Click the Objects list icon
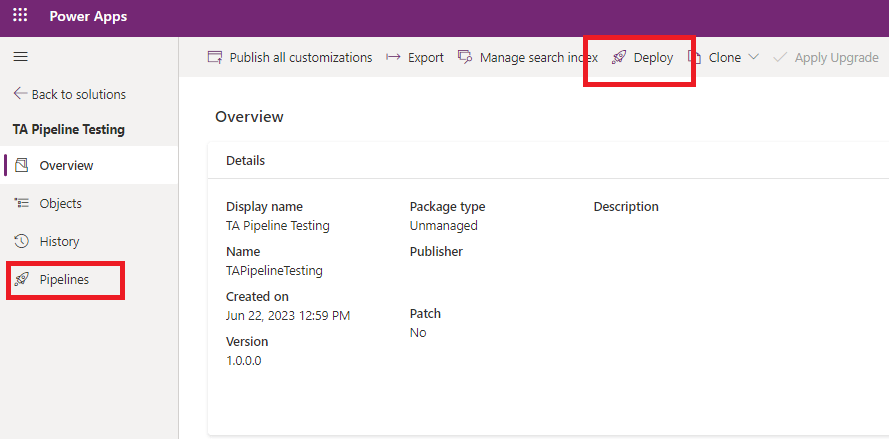 click(x=22, y=203)
